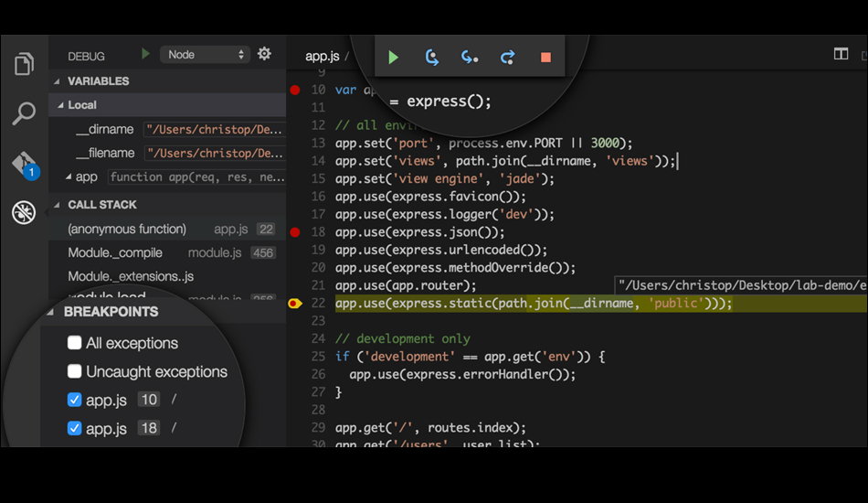Click app.set('view engine', 'jade') line

point(445,179)
